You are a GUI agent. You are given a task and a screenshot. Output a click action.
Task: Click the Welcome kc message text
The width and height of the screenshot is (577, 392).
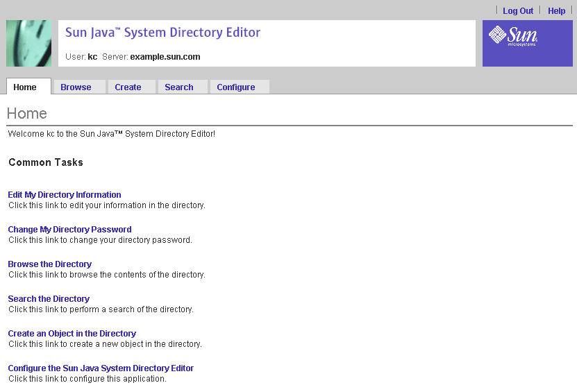click(x=112, y=134)
